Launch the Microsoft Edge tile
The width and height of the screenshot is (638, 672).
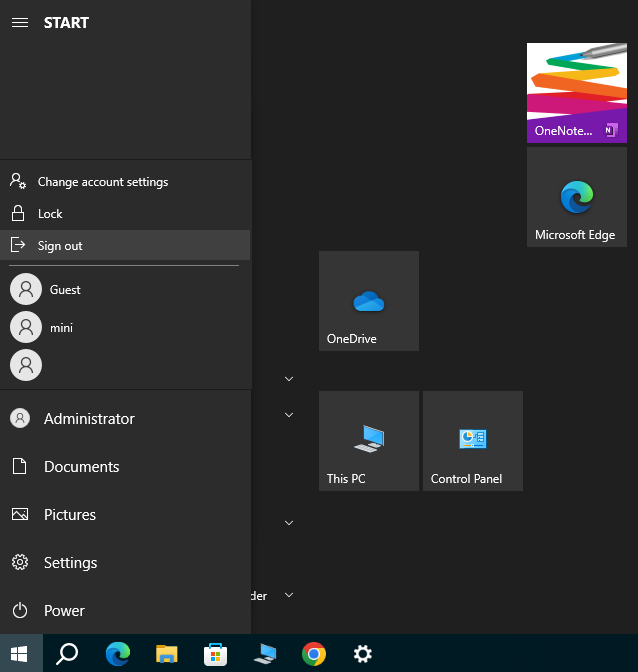576,197
